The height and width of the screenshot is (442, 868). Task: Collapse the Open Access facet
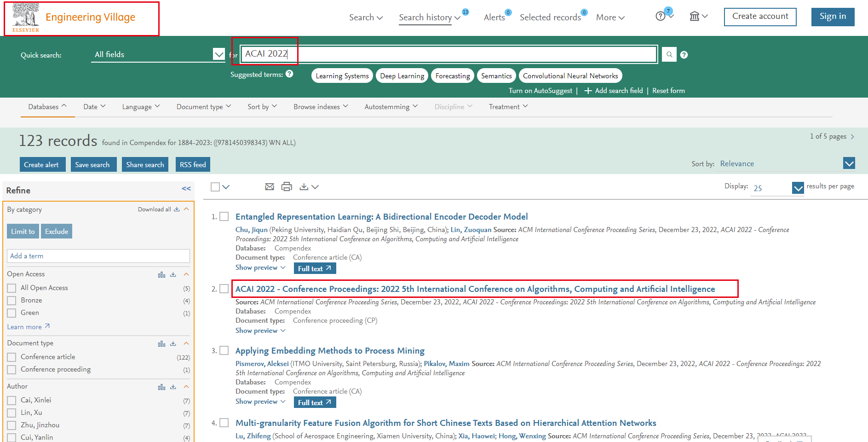coord(186,274)
